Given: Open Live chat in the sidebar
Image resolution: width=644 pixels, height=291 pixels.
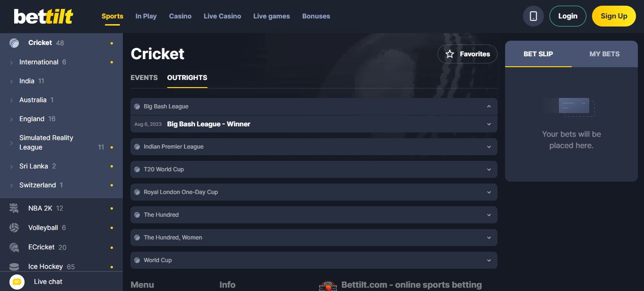Looking at the screenshot, I should (x=48, y=282).
